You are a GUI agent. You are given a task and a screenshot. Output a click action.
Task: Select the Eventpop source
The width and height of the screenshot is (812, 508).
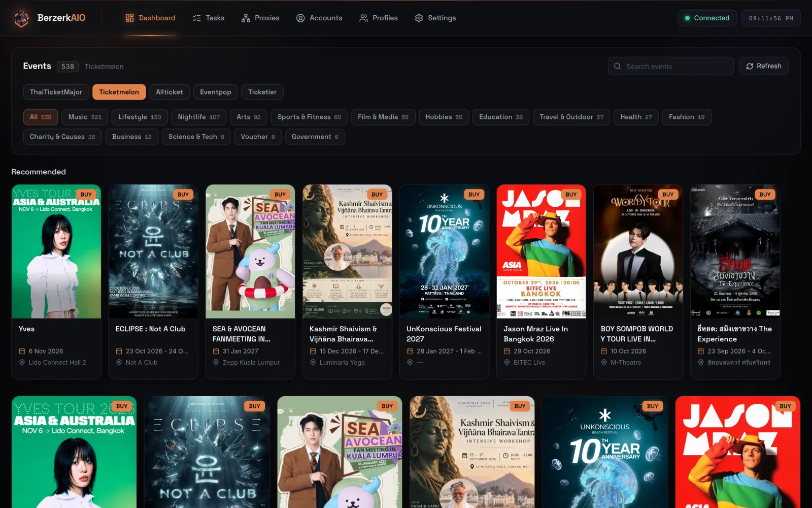[x=216, y=92]
